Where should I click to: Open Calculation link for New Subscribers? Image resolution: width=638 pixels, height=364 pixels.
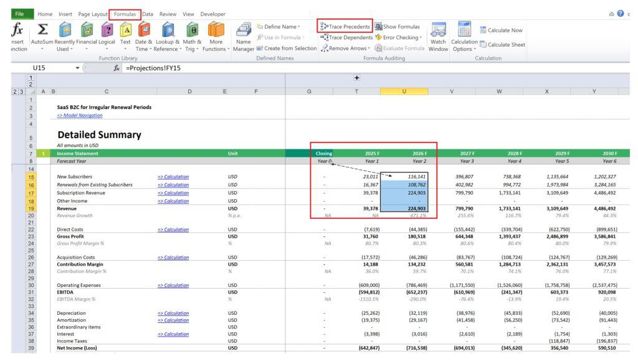pos(173,177)
